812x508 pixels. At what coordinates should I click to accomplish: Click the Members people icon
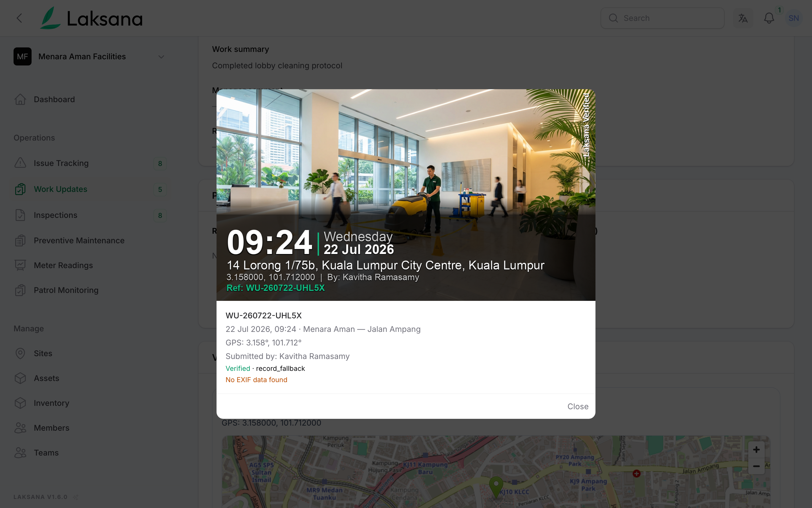[21, 428]
